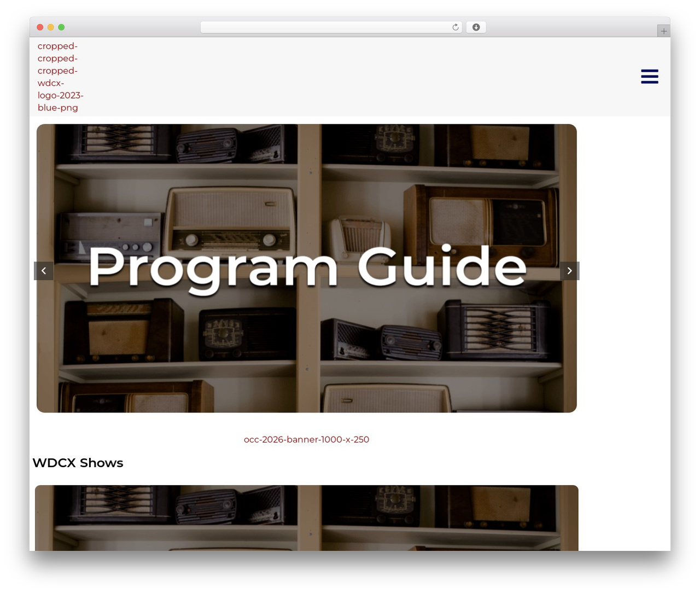The height and width of the screenshot is (593, 700).
Task: Close the browser window red button
Action: (x=40, y=27)
